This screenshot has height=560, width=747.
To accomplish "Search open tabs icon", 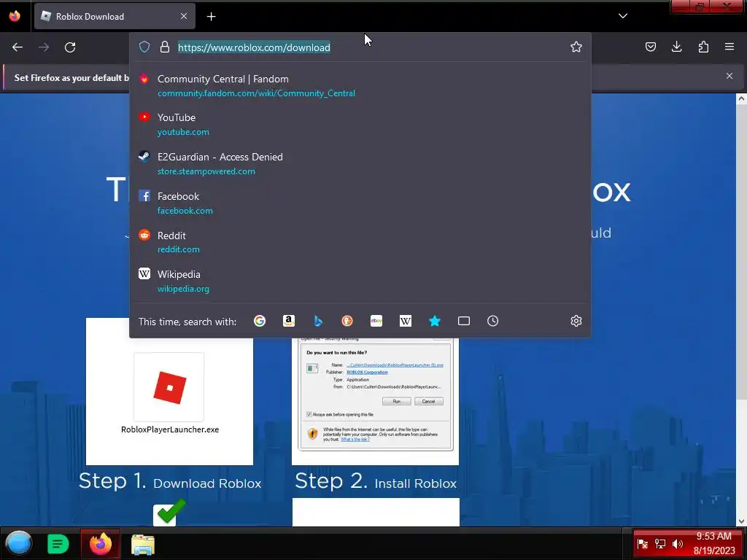I will [463, 321].
